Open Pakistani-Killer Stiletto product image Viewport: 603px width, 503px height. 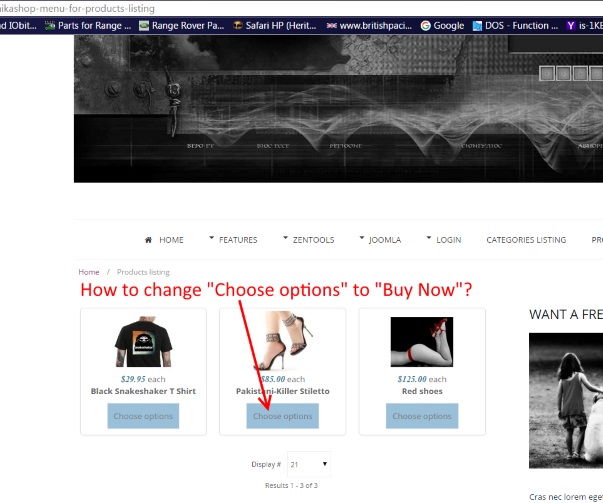tap(285, 340)
